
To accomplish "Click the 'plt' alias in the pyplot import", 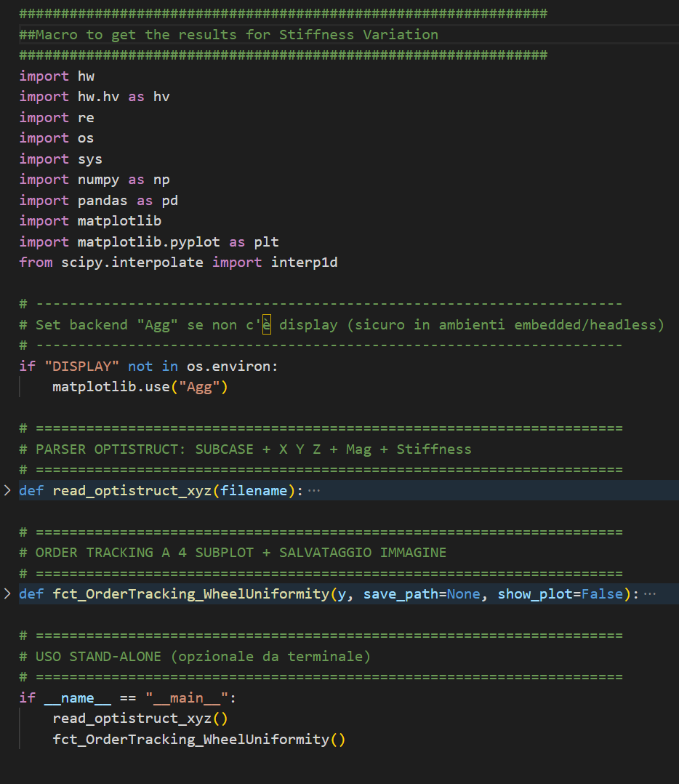I will click(x=266, y=242).
